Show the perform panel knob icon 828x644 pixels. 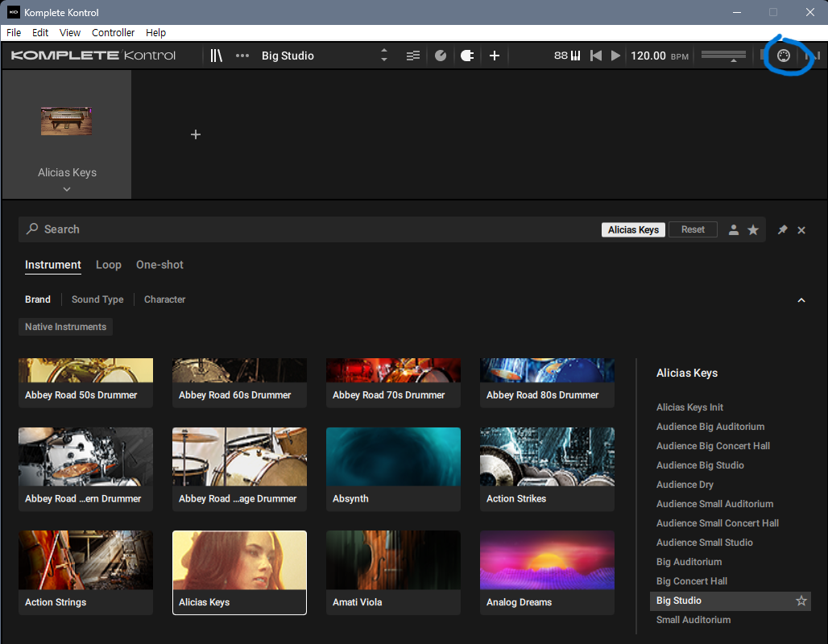441,56
